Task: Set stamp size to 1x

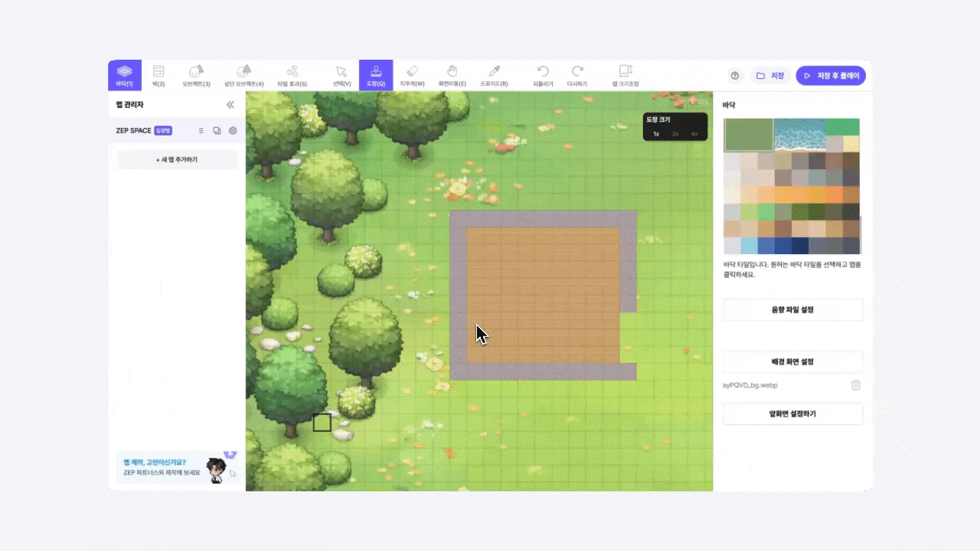Action: [656, 134]
